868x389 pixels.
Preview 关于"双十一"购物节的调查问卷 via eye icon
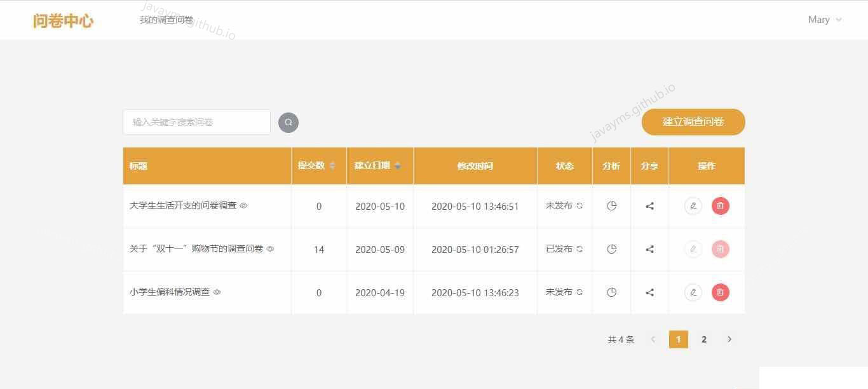(x=271, y=249)
